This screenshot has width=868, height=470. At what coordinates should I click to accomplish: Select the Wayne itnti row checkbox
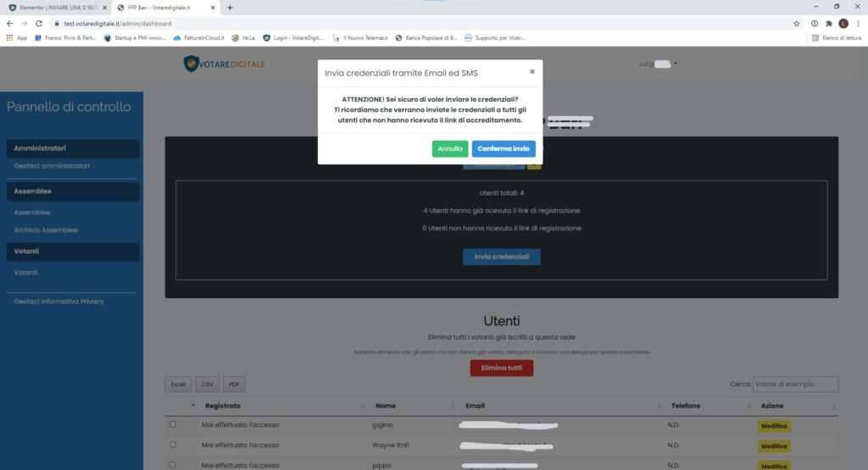(x=173, y=445)
